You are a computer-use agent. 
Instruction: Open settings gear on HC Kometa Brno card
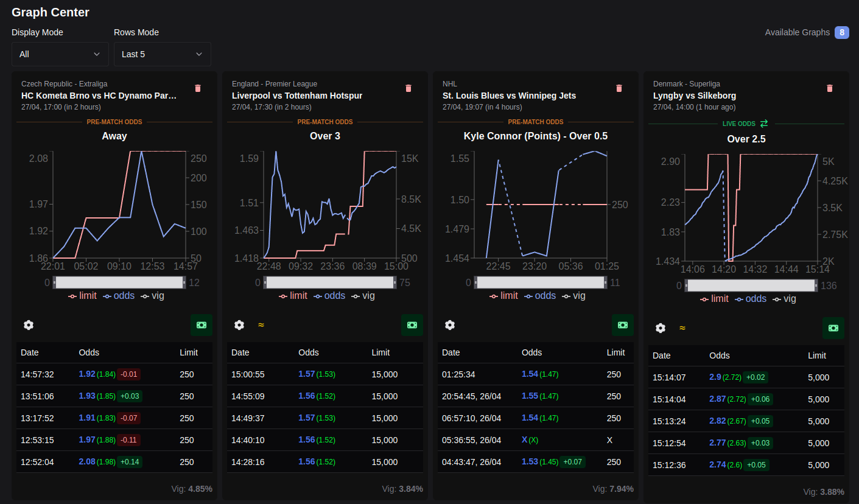pos(29,325)
